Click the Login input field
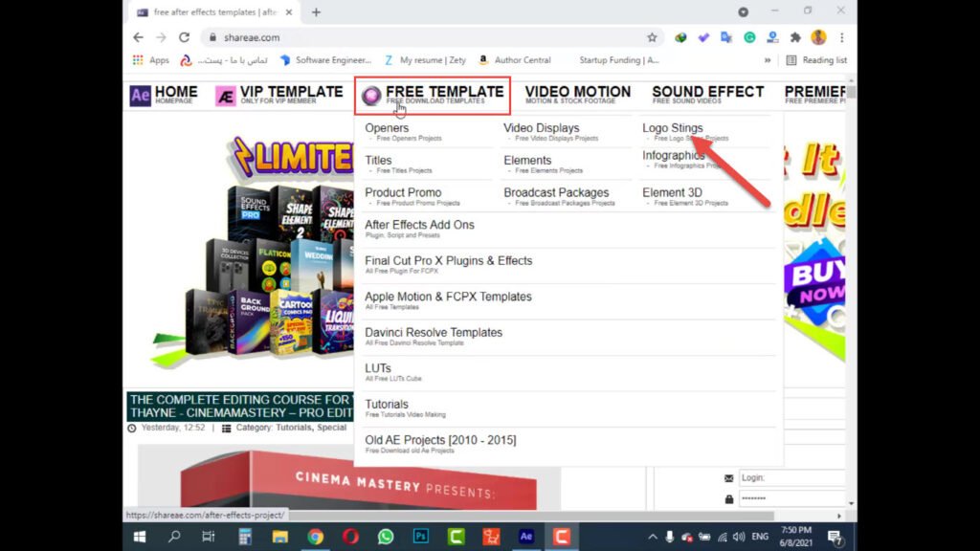Image resolution: width=980 pixels, height=551 pixels. coord(791,478)
